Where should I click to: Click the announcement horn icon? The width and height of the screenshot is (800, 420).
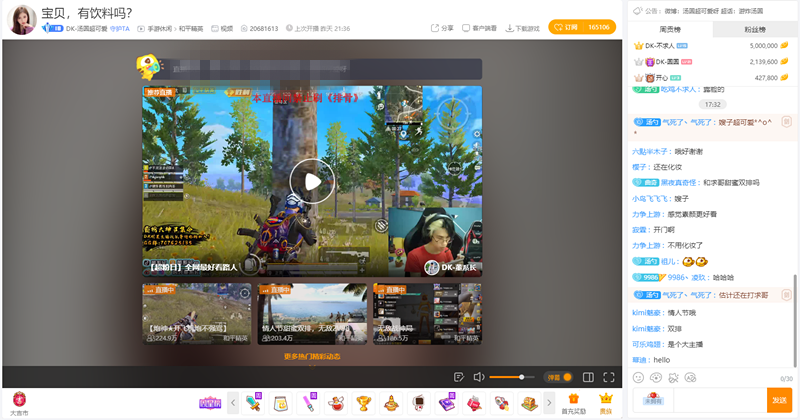pyautogui.click(x=637, y=11)
